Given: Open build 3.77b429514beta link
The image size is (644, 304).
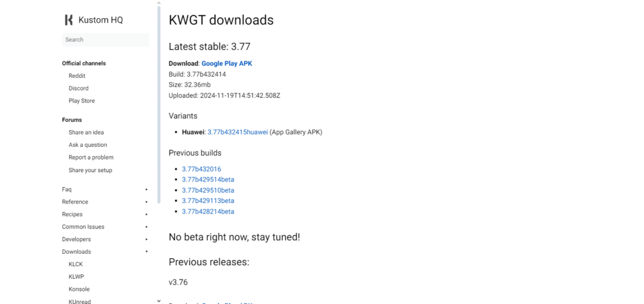Looking at the screenshot, I should point(208,180).
